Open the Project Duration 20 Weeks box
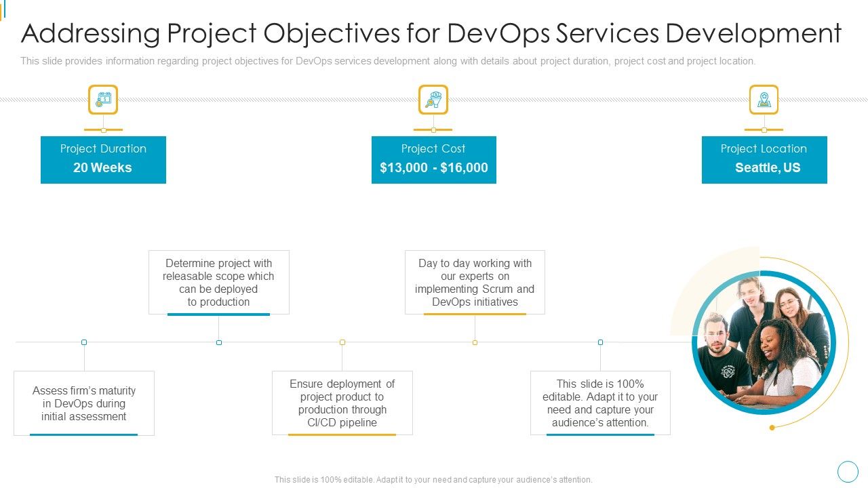 click(103, 159)
